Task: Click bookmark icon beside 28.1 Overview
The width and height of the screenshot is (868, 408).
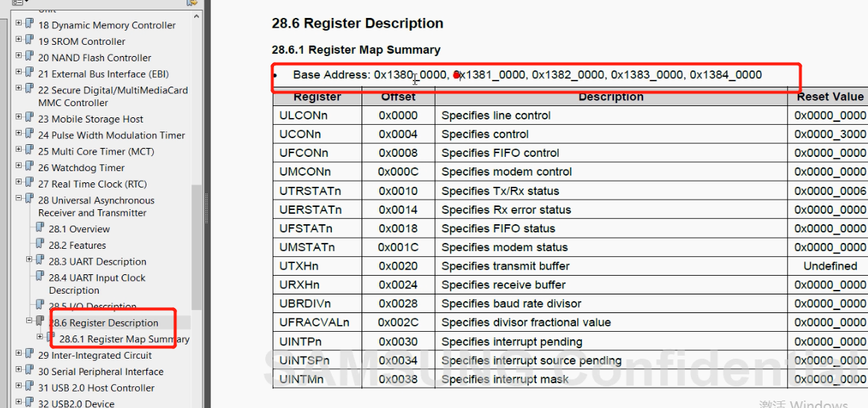Action: (x=40, y=228)
